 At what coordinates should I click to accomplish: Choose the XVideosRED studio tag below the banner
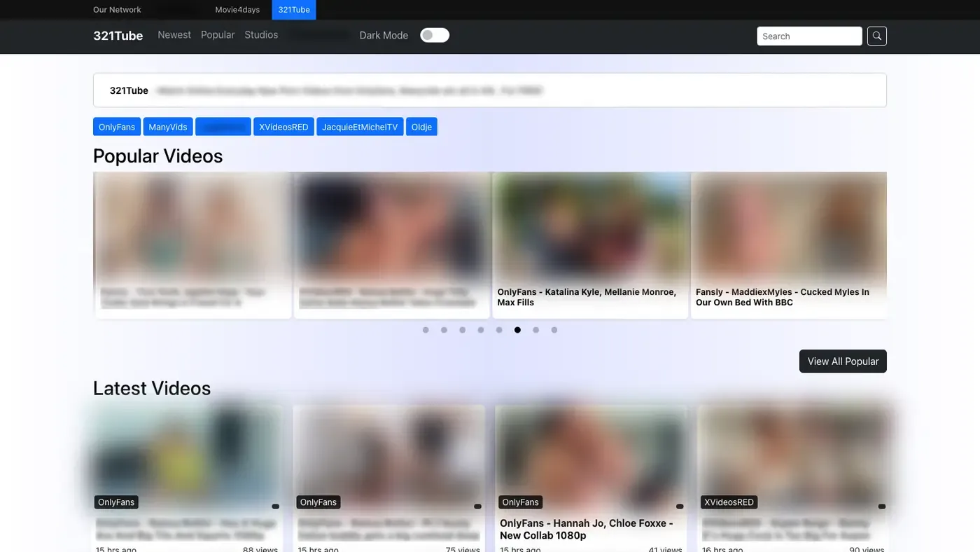(283, 127)
